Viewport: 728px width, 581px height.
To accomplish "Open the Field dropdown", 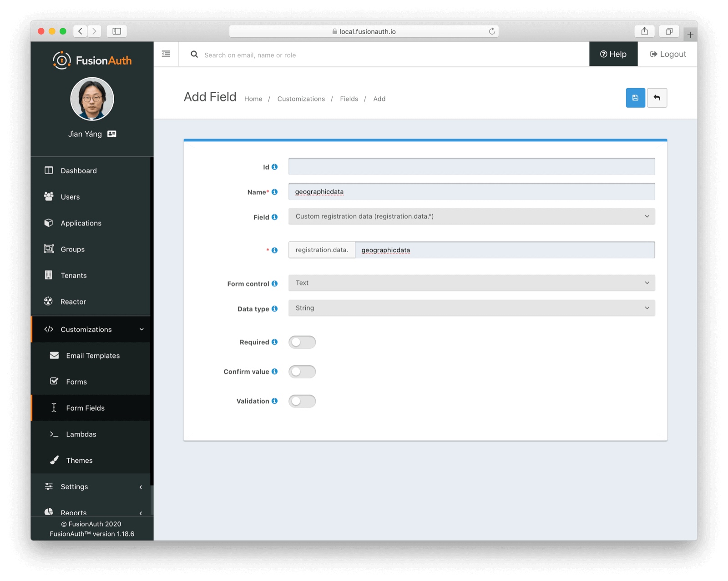I will tap(471, 216).
